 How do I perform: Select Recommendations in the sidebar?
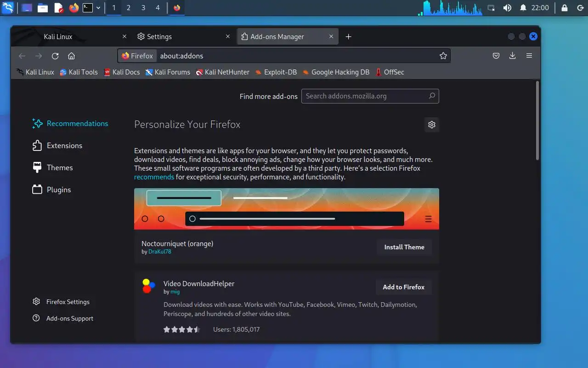(70, 124)
